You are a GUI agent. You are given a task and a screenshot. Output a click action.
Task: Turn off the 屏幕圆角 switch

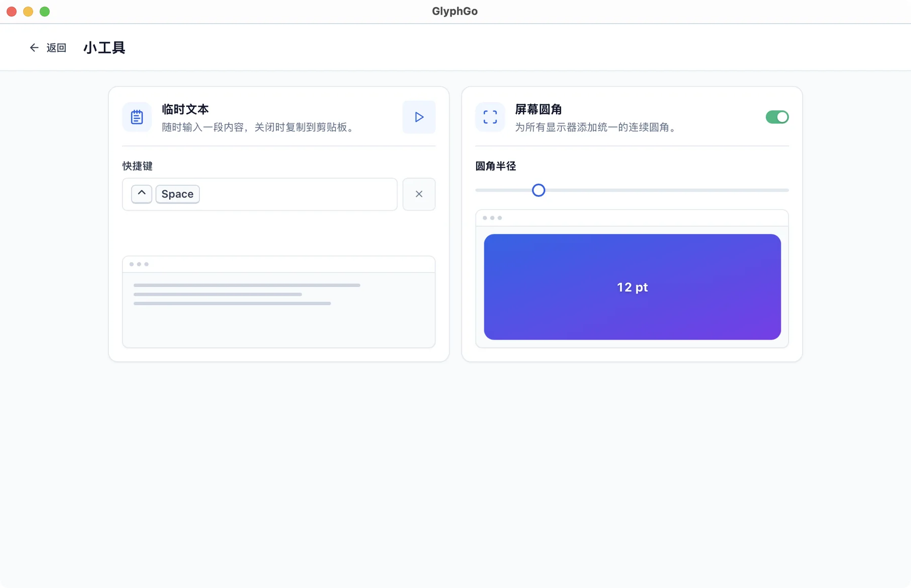click(x=777, y=117)
